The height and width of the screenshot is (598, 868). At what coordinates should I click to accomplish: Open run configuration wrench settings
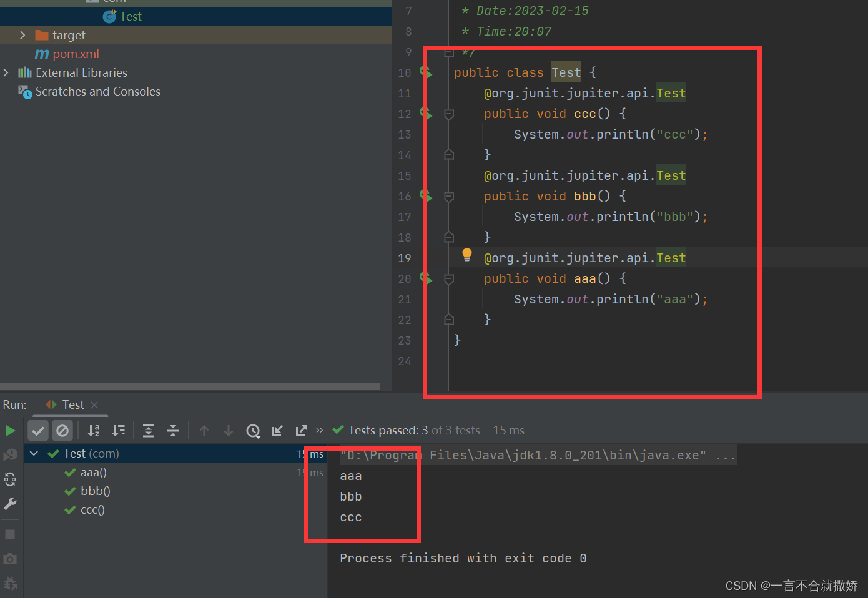(x=10, y=504)
